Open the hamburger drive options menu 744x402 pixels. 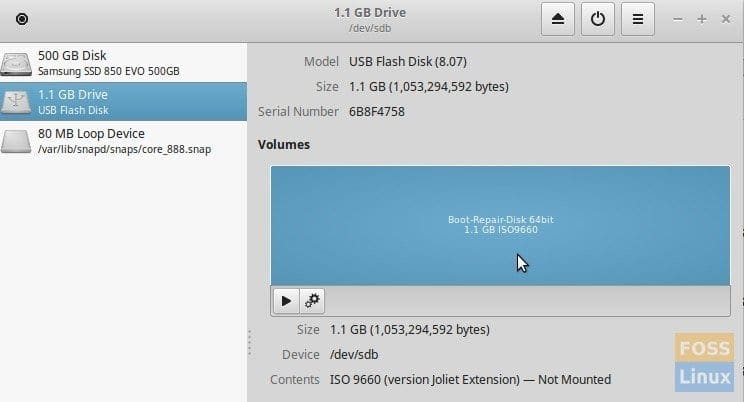coord(638,19)
